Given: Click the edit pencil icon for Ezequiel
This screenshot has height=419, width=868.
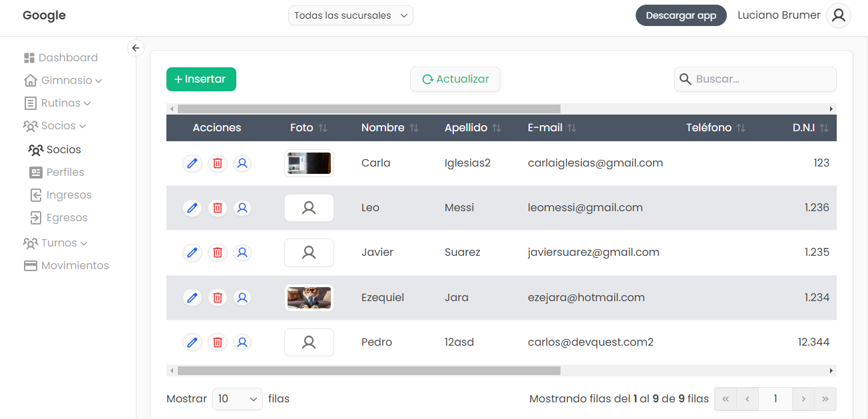Looking at the screenshot, I should pyautogui.click(x=192, y=298).
